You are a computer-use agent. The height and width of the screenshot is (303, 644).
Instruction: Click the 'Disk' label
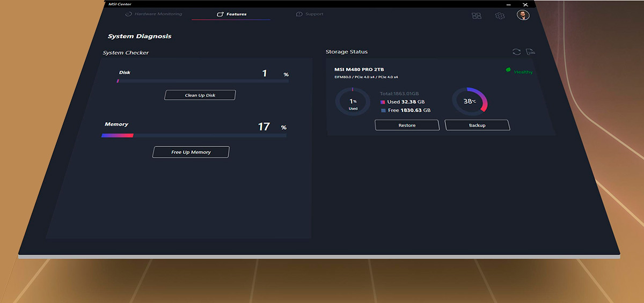click(x=125, y=72)
